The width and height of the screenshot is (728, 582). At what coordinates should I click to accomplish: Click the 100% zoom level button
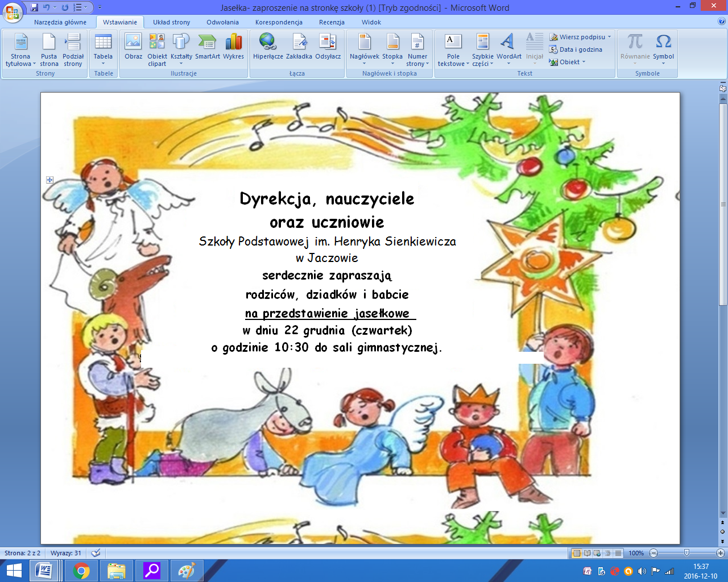(x=636, y=553)
